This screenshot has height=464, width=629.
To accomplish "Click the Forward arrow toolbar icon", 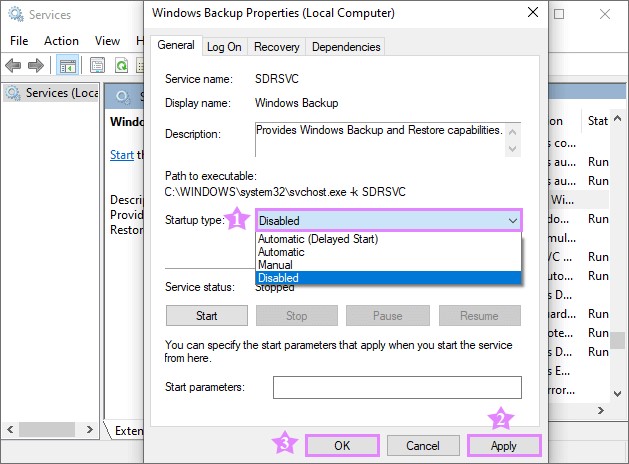I will [x=36, y=66].
